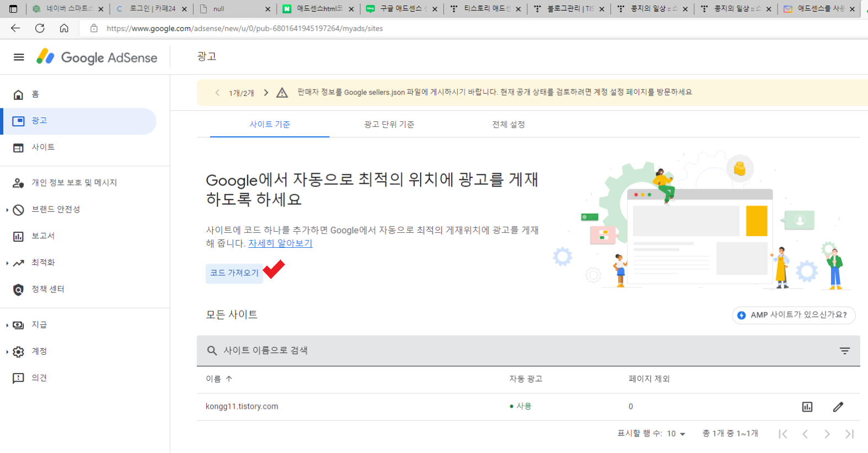Show next notification in the banner

(266, 93)
